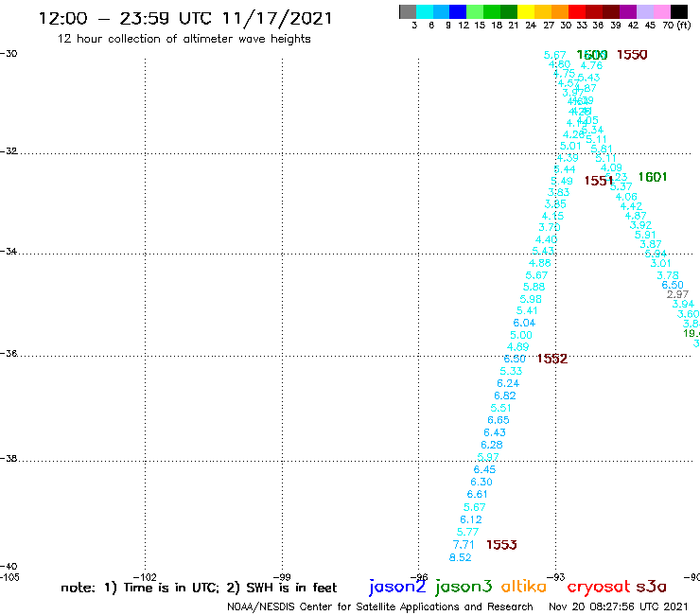Click the note about UTC time and SWH feet
This screenshot has height=615, width=700.
coord(199,588)
